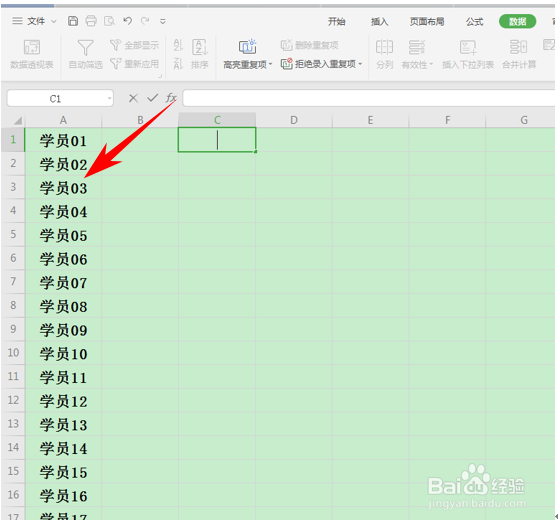
Task: Click the 数据透视表 icon
Action: coord(32,47)
